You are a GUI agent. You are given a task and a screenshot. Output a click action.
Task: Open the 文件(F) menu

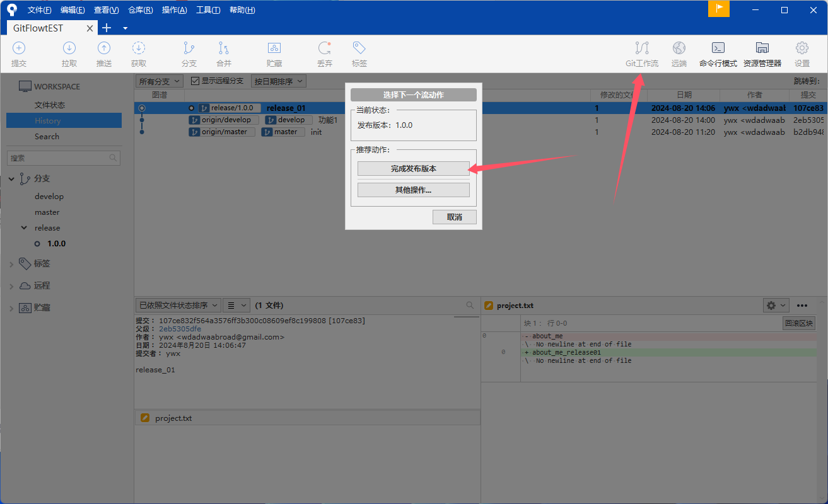40,10
